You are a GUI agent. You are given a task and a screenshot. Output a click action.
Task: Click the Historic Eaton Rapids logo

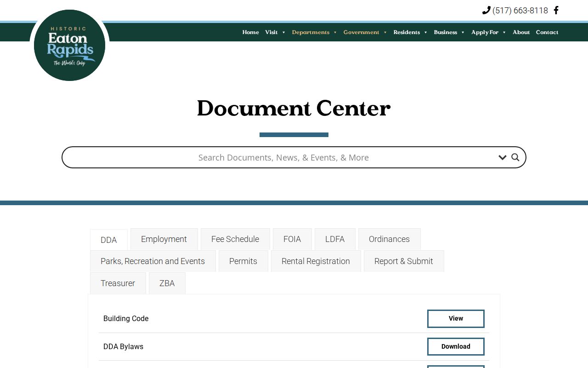coord(69,45)
